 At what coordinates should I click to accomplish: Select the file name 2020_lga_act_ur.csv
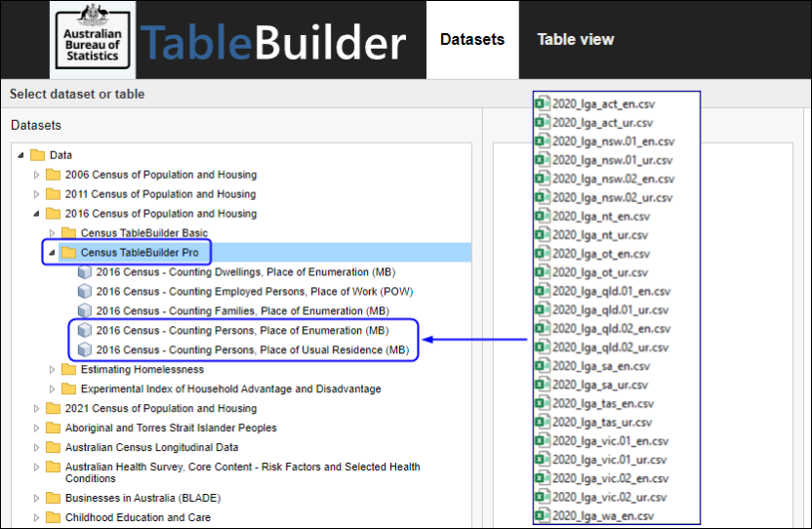(602, 123)
